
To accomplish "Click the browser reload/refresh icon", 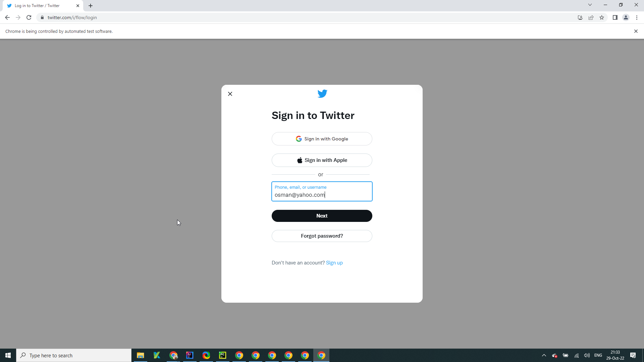I will click(29, 18).
